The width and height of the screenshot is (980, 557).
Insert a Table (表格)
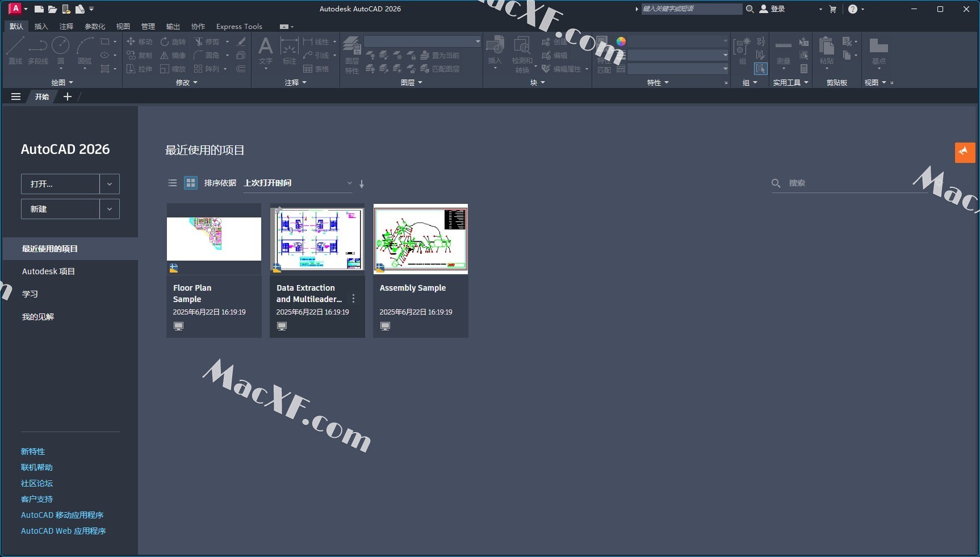[x=316, y=69]
